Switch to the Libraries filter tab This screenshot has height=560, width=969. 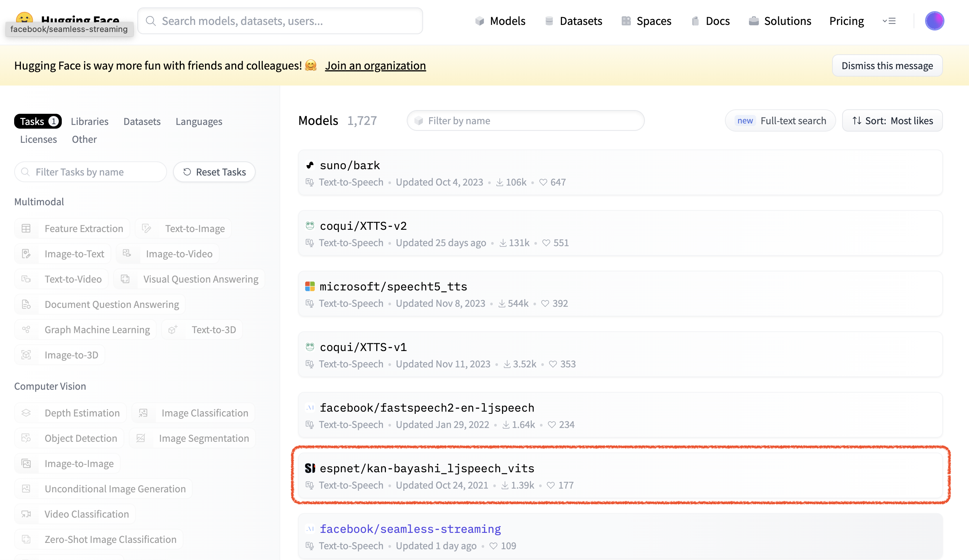tap(90, 122)
